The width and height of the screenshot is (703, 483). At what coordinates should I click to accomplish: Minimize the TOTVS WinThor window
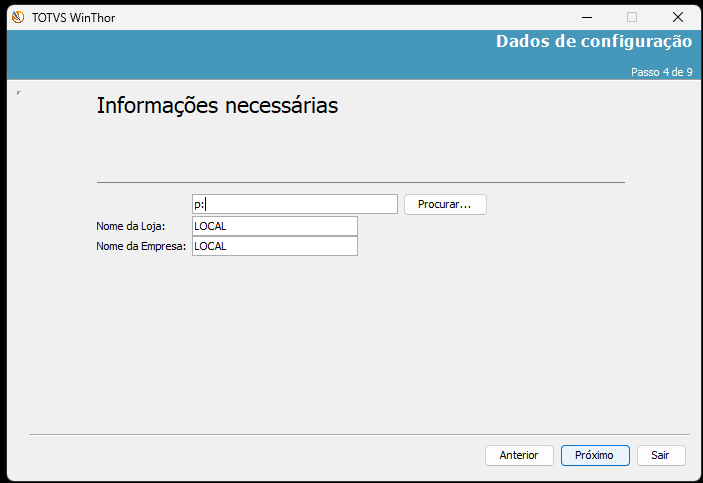point(585,17)
